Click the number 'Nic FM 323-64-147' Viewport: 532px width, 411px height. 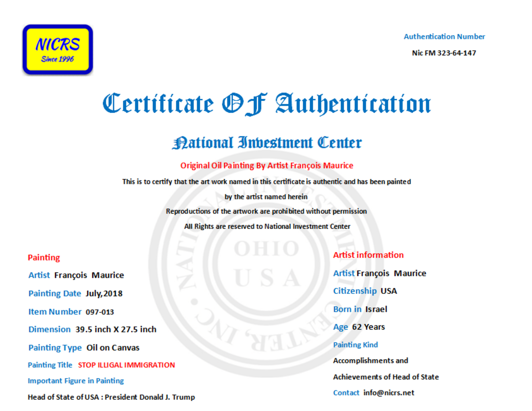(444, 53)
